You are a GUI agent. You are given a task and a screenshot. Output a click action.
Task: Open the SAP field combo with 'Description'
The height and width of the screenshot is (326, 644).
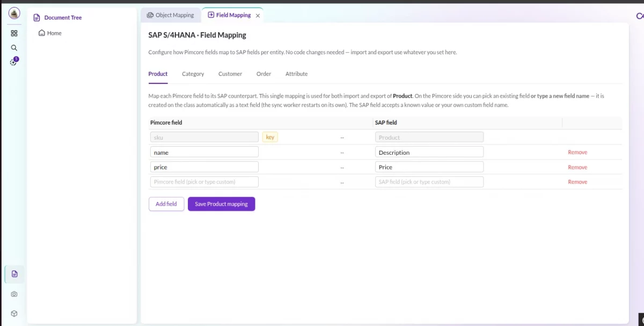(429, 152)
